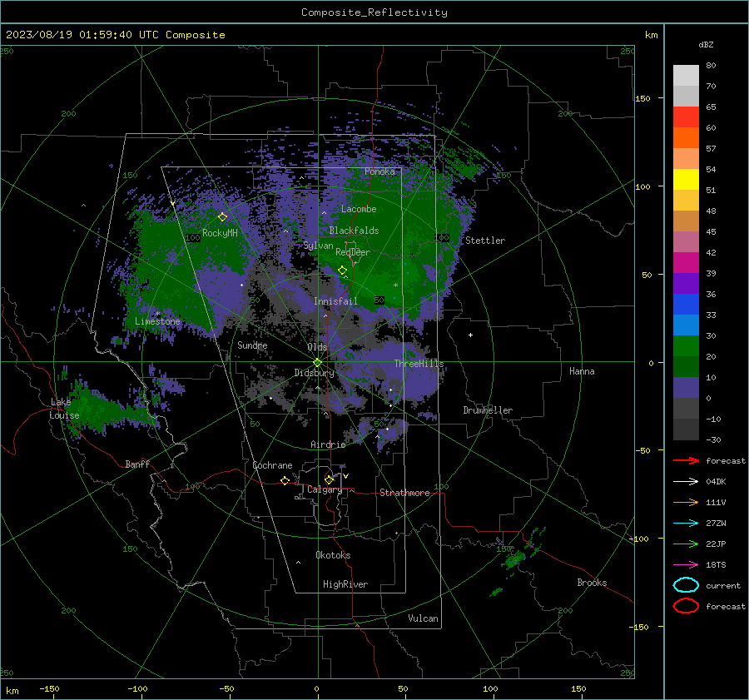Click the Ponoka city label
Screen dimensions: 749x700
(379, 171)
